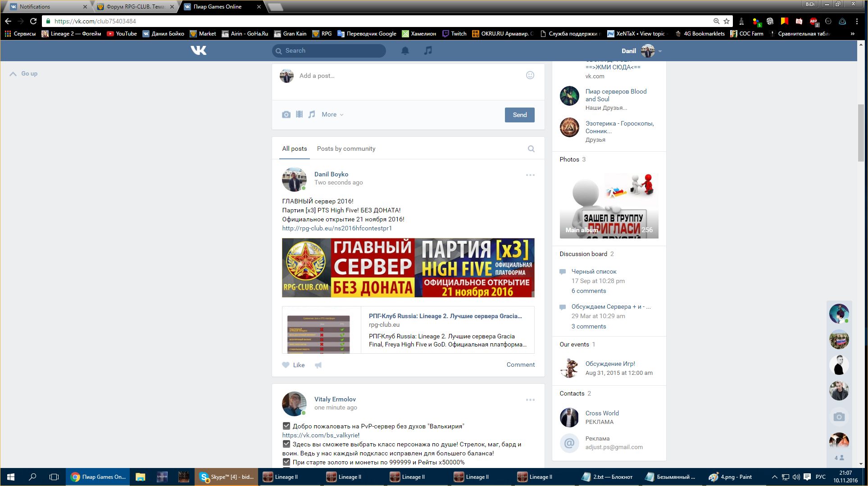
Task: Open Danil Boyko post options menu
Action: tap(530, 175)
